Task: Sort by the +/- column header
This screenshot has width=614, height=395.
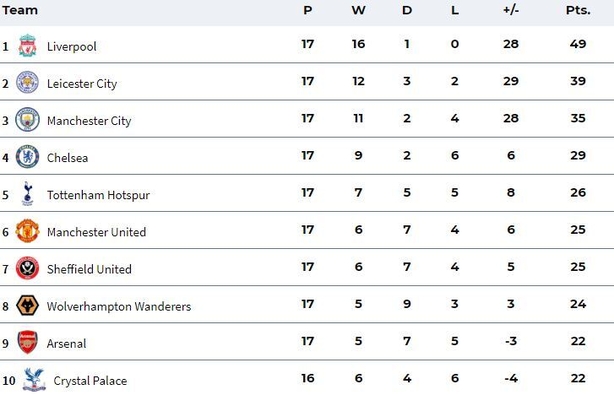Action: pos(511,10)
